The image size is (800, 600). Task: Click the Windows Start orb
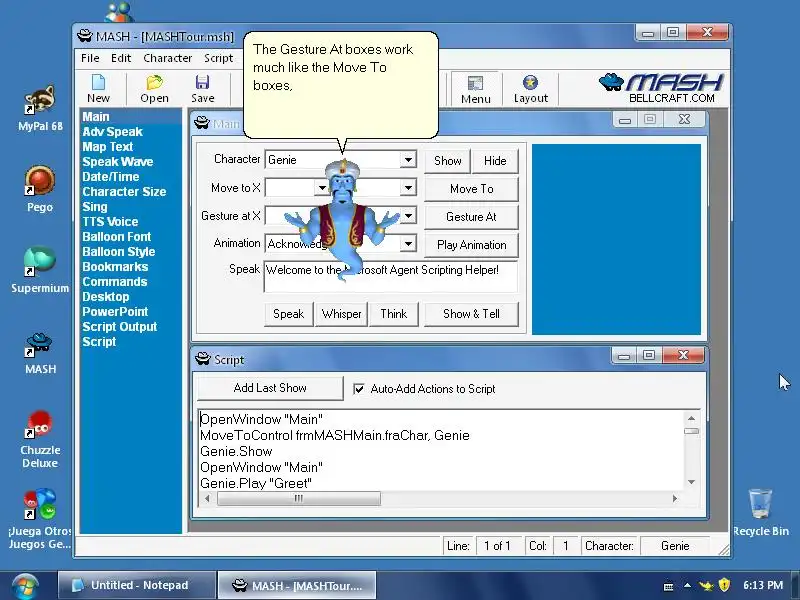(x=24, y=586)
